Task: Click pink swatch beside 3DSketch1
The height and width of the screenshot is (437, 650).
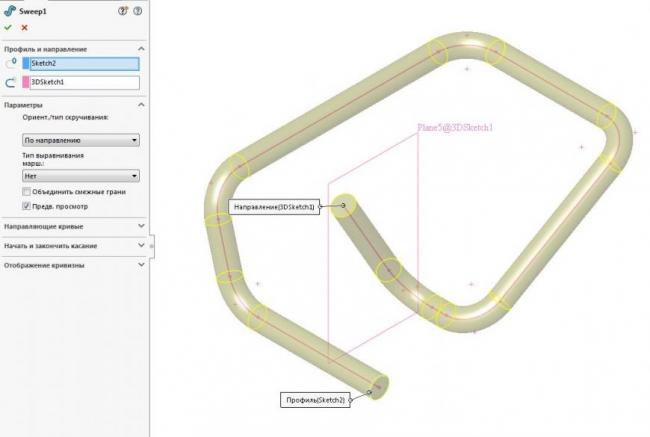Action: point(26,82)
